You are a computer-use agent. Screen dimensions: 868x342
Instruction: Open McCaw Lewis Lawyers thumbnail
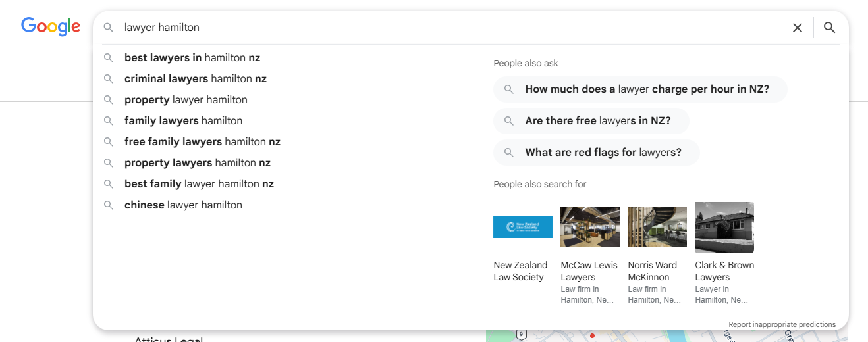point(590,227)
